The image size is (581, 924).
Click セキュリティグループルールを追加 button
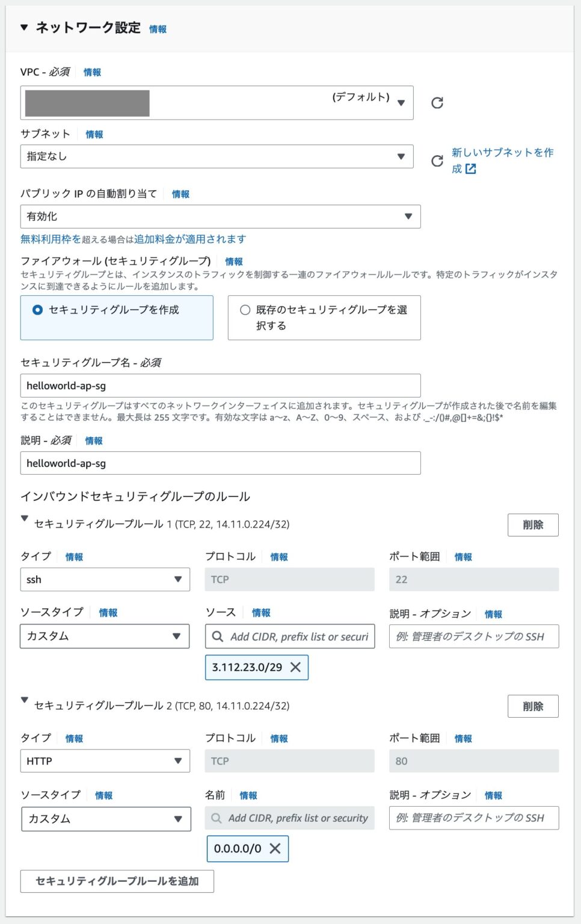pyautogui.click(x=117, y=881)
